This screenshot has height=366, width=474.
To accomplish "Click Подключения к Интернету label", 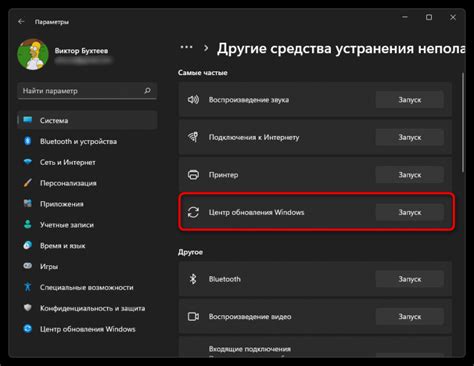I will pos(254,137).
